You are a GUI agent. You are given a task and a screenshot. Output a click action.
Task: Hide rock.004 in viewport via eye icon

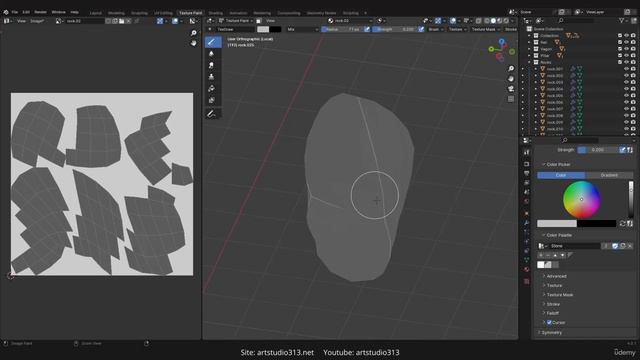coord(627,89)
